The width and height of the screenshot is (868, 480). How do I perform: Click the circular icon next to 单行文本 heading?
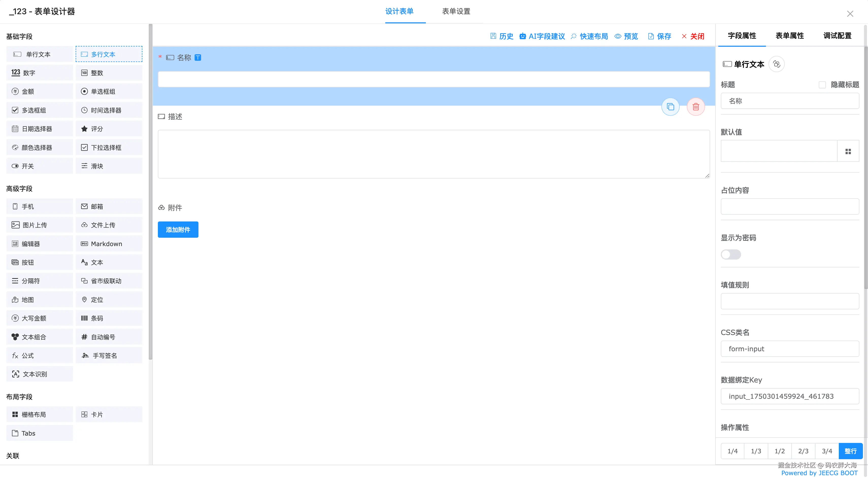tap(776, 64)
